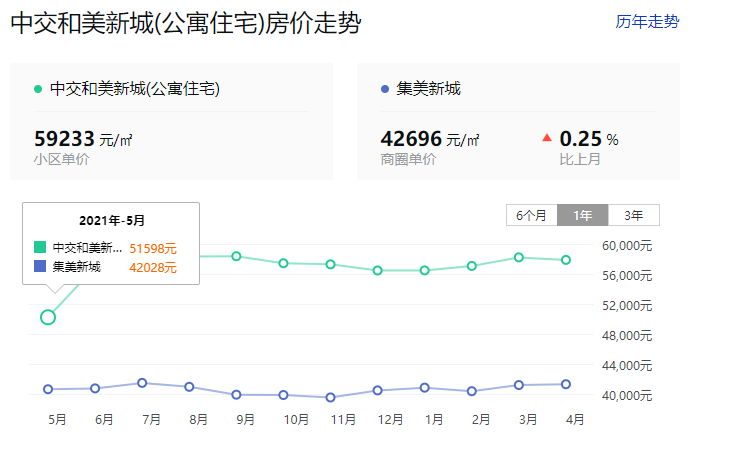Image resolution: width=733 pixels, height=463 pixels.
Task: Select blue line data point for 5月
Action: point(48,389)
